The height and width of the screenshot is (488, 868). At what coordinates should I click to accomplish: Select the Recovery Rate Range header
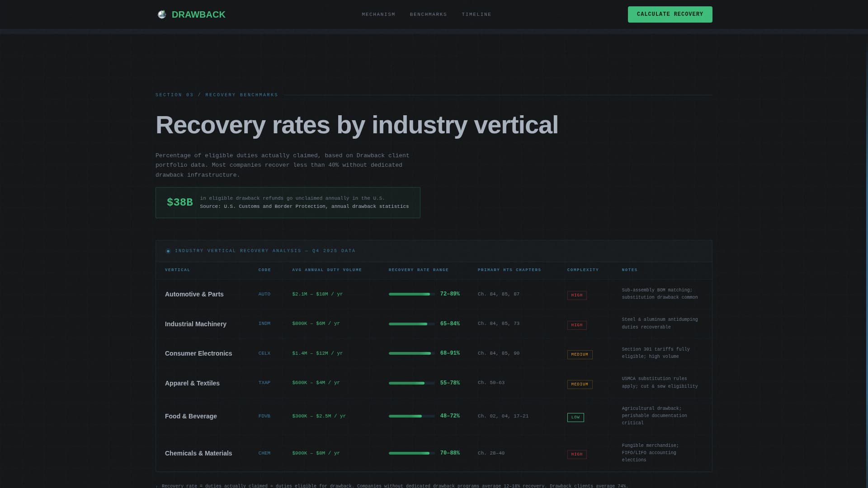pyautogui.click(x=419, y=270)
